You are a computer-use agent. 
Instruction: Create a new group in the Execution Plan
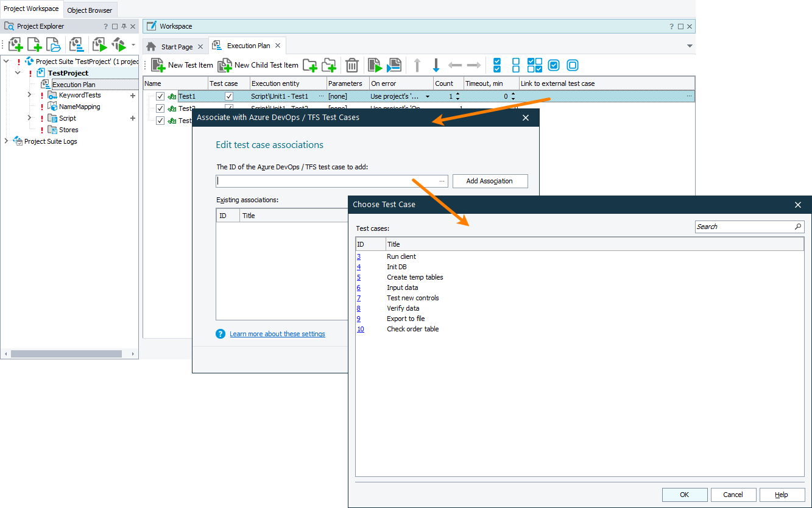tap(310, 65)
